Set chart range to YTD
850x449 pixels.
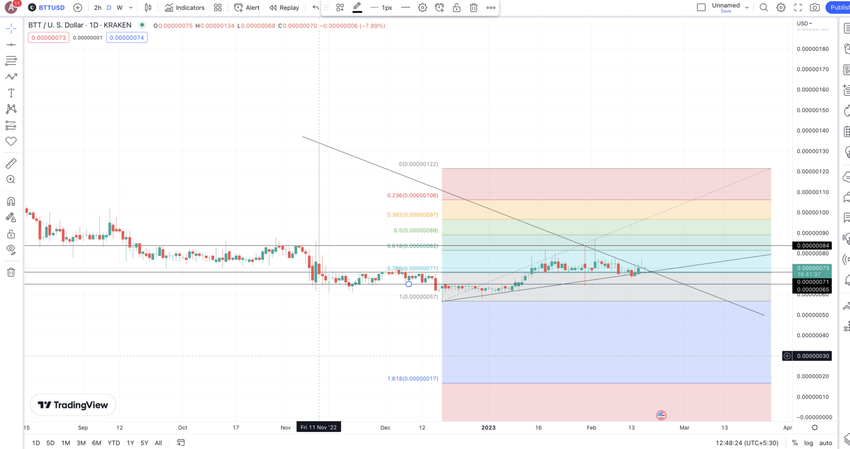click(114, 443)
